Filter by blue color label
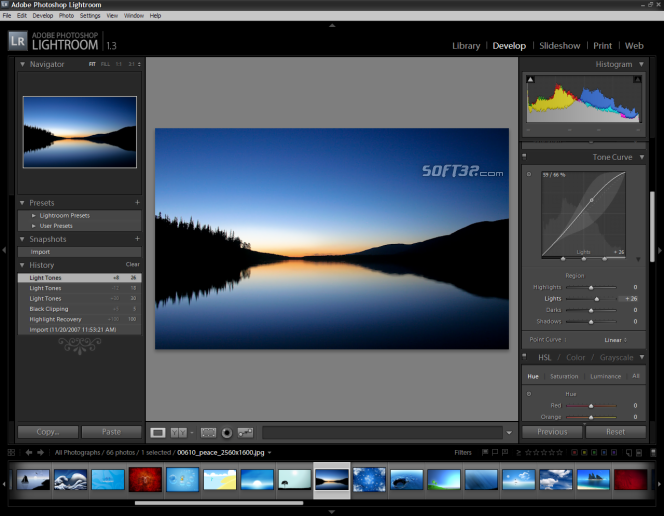664x516 pixels. point(604,453)
